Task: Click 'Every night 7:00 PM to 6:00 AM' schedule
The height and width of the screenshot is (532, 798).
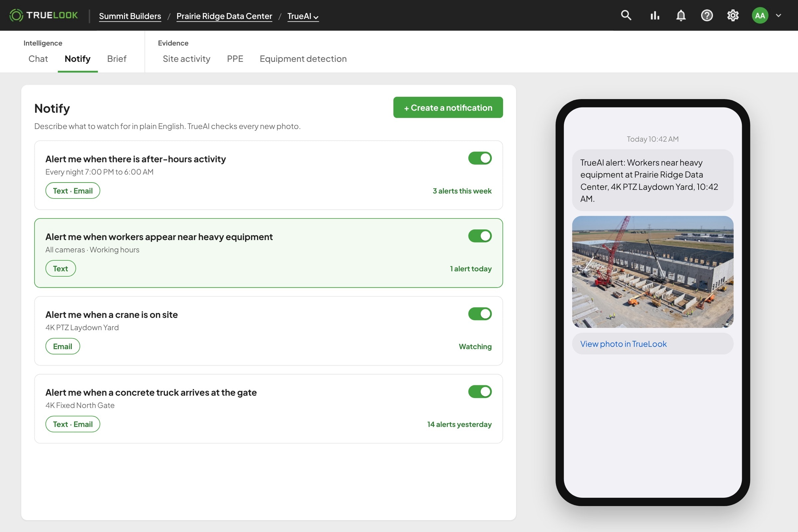Action: [x=99, y=172]
